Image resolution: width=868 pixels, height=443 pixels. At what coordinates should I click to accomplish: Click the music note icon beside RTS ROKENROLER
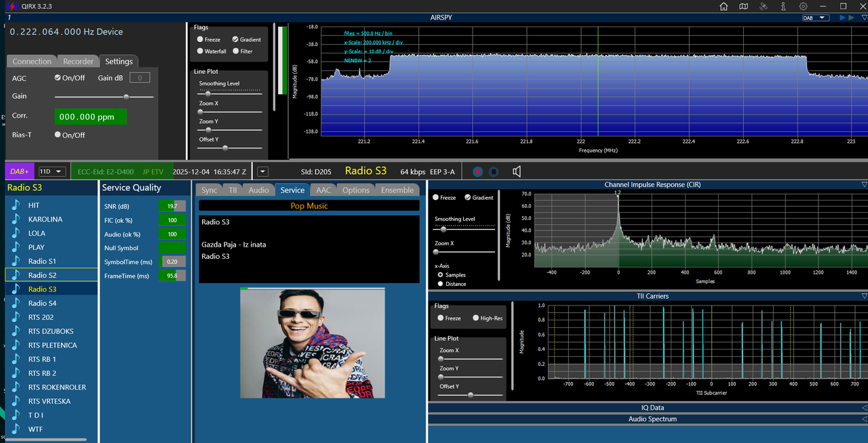point(16,387)
